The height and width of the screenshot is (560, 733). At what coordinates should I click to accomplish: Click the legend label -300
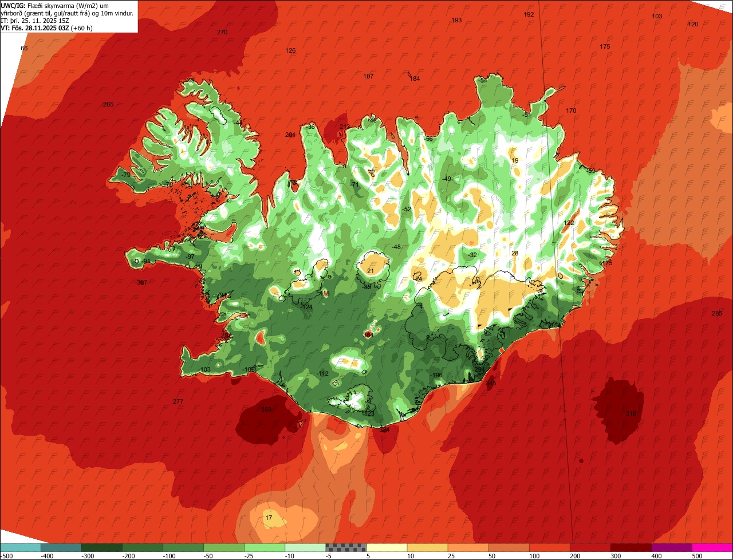pos(88,555)
